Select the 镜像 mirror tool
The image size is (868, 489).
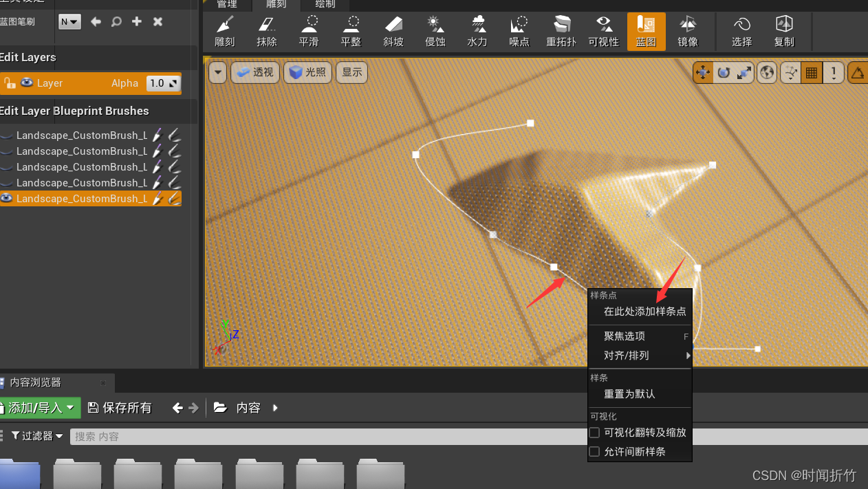click(688, 32)
